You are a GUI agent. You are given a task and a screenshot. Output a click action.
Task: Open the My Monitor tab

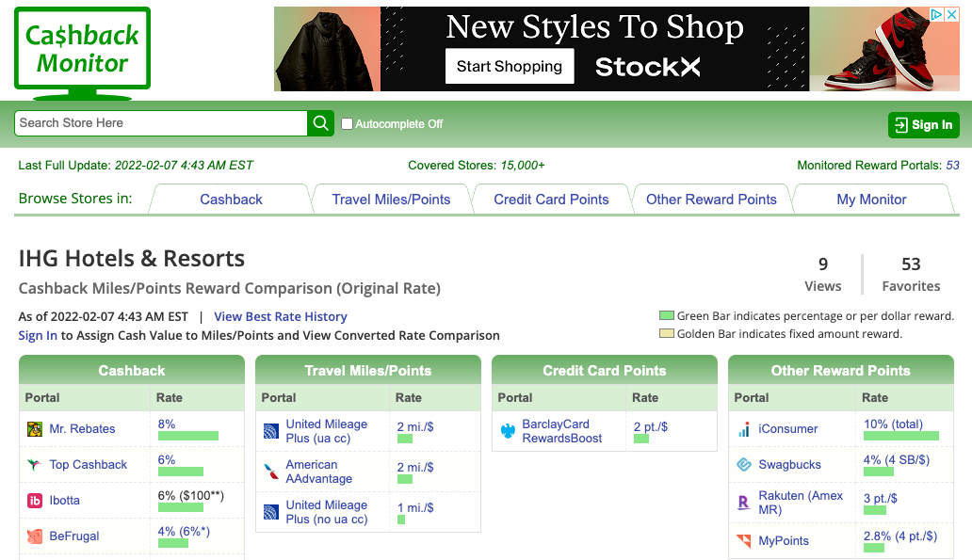871,200
